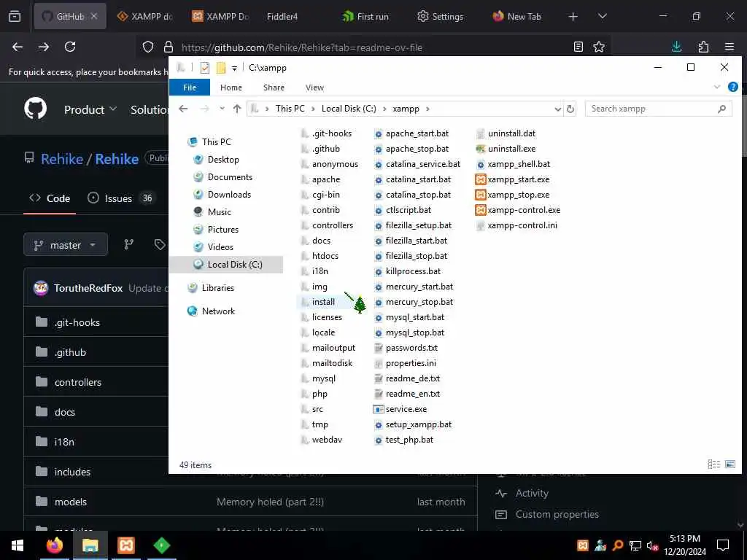Switch to Details view in Explorer status bar
747x560 pixels.
[x=713, y=464]
